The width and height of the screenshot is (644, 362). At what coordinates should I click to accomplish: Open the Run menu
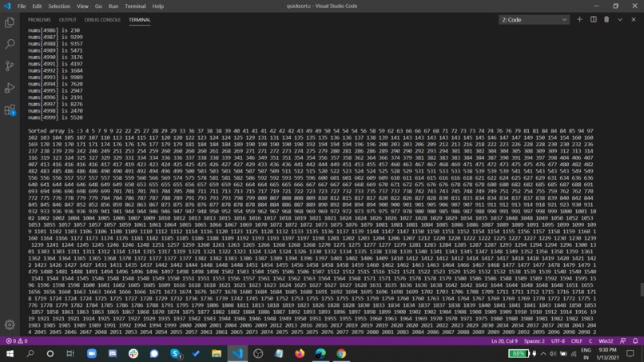click(113, 6)
